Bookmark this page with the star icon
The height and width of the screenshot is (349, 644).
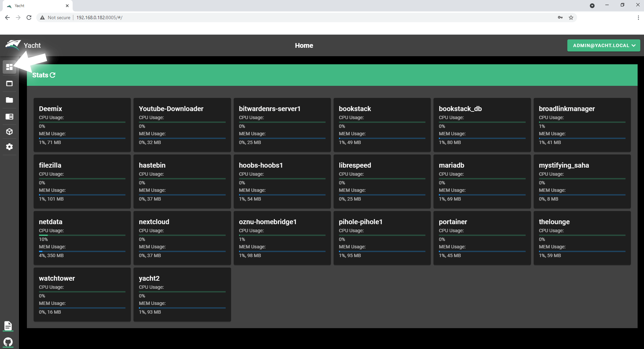tap(571, 18)
